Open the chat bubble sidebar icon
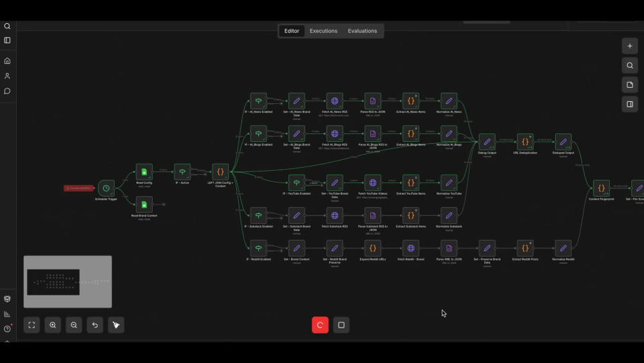 (x=7, y=92)
